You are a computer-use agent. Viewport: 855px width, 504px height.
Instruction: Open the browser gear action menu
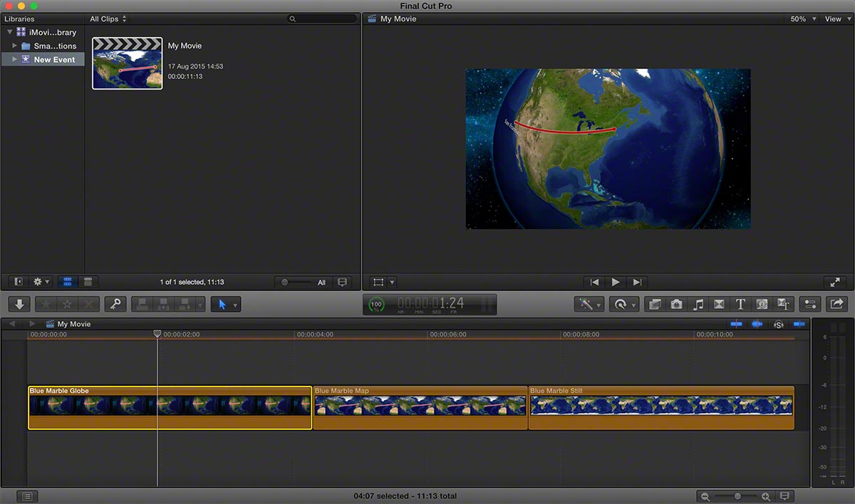[x=41, y=282]
